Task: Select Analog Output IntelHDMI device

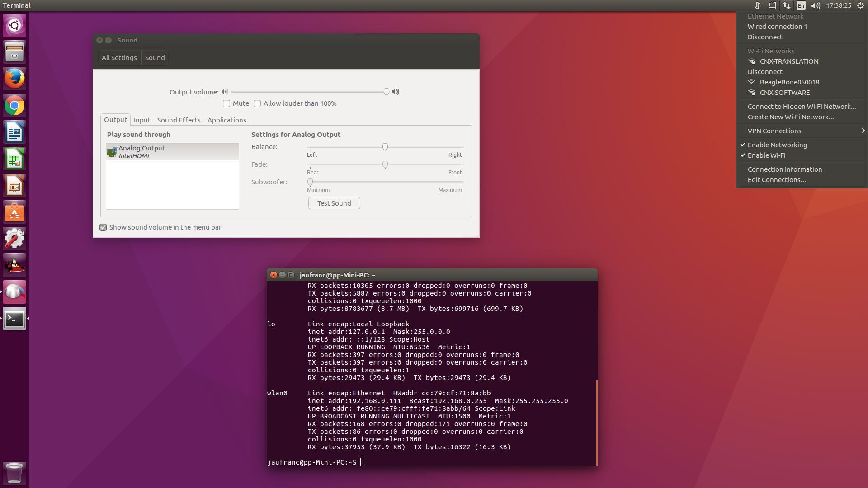Action: click(x=172, y=152)
